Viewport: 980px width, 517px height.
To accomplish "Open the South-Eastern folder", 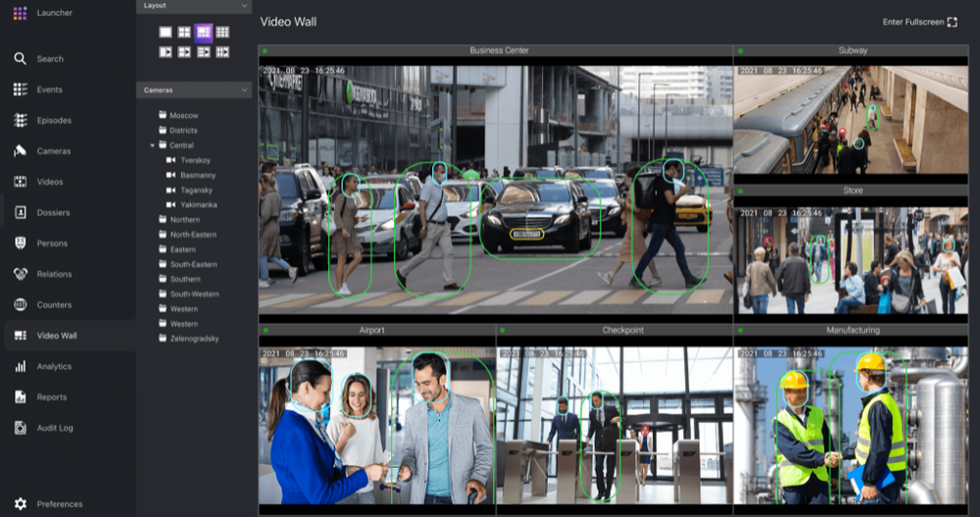I will point(194,264).
